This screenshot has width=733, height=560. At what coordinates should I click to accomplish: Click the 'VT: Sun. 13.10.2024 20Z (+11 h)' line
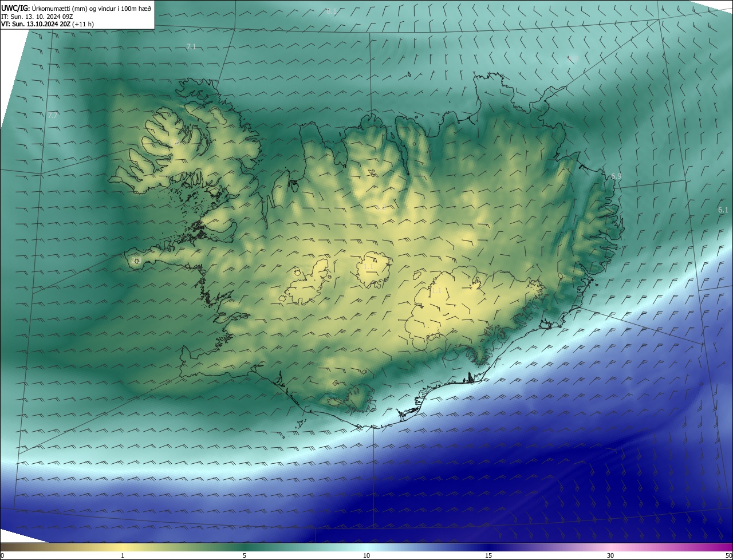click(x=47, y=24)
